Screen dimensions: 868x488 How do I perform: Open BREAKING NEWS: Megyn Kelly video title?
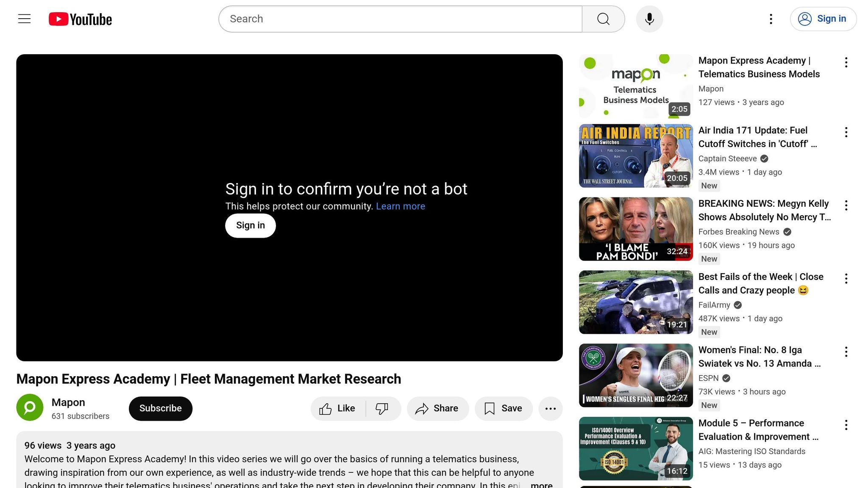765,211
